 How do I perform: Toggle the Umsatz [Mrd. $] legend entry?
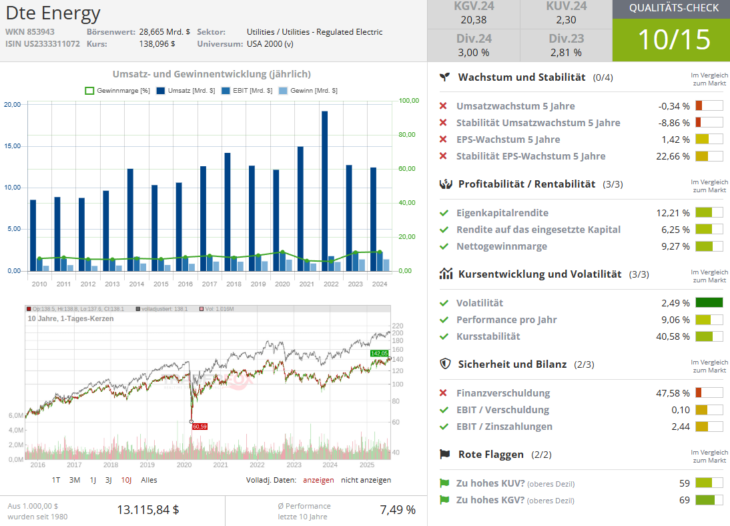(x=186, y=91)
